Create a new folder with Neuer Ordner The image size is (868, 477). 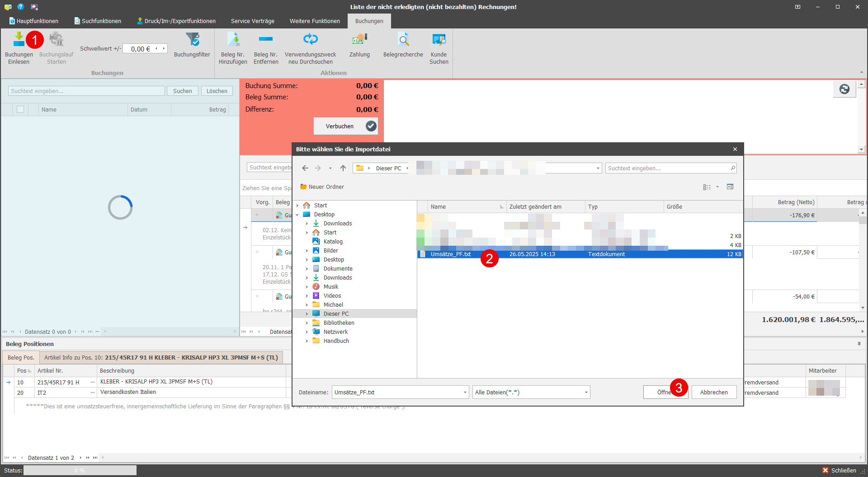[x=322, y=187]
